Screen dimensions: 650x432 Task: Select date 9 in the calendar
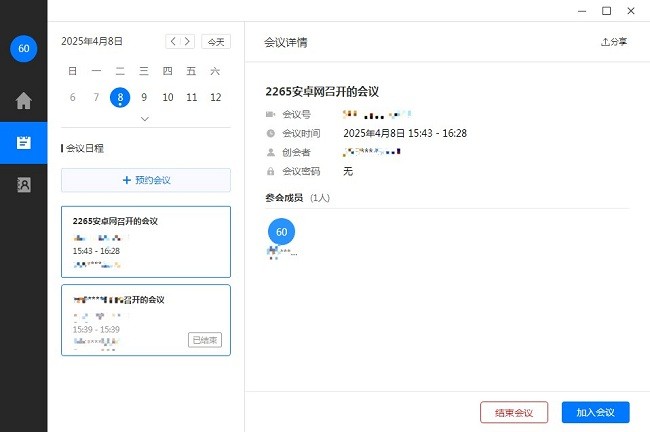pos(144,97)
